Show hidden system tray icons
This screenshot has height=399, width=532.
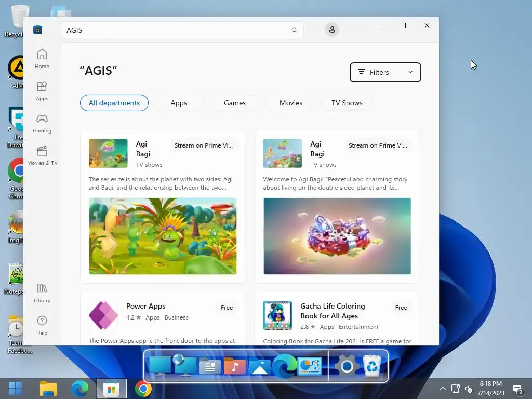pyautogui.click(x=443, y=389)
